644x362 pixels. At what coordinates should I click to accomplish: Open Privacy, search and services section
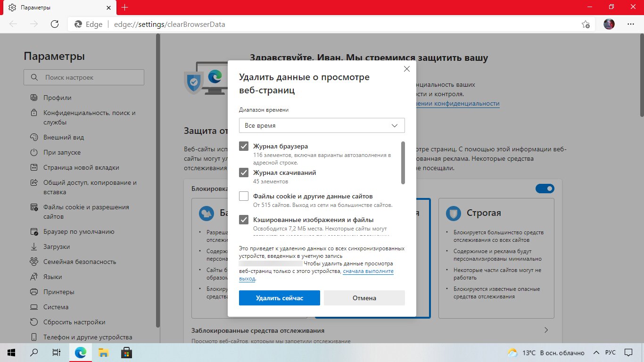click(90, 117)
